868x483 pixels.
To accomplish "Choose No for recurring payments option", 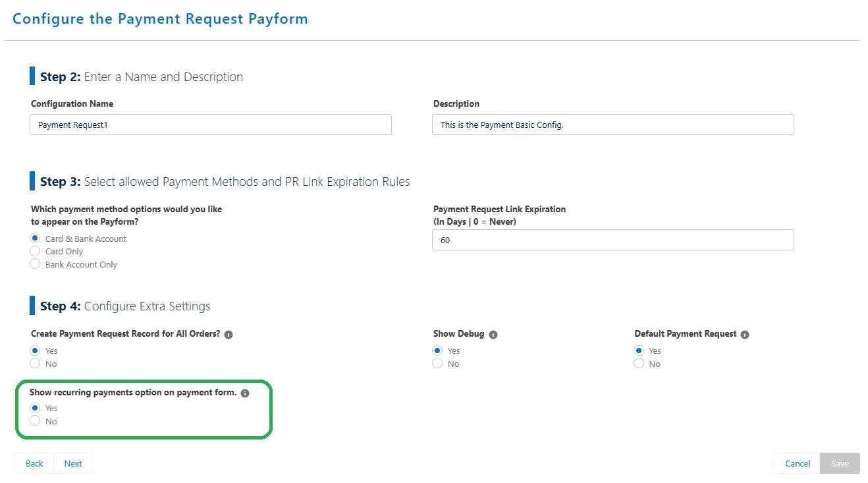I will [x=35, y=420].
